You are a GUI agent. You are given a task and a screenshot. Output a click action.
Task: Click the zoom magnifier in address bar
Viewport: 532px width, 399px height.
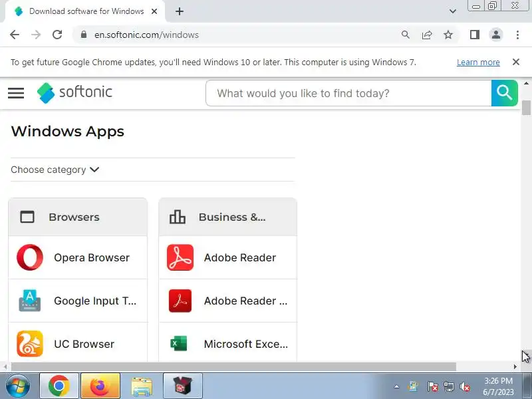[x=406, y=35]
